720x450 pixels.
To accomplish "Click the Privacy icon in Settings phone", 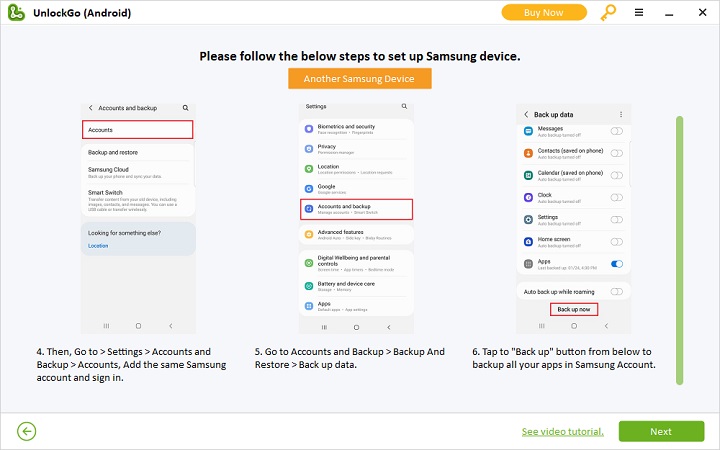I will click(x=309, y=149).
